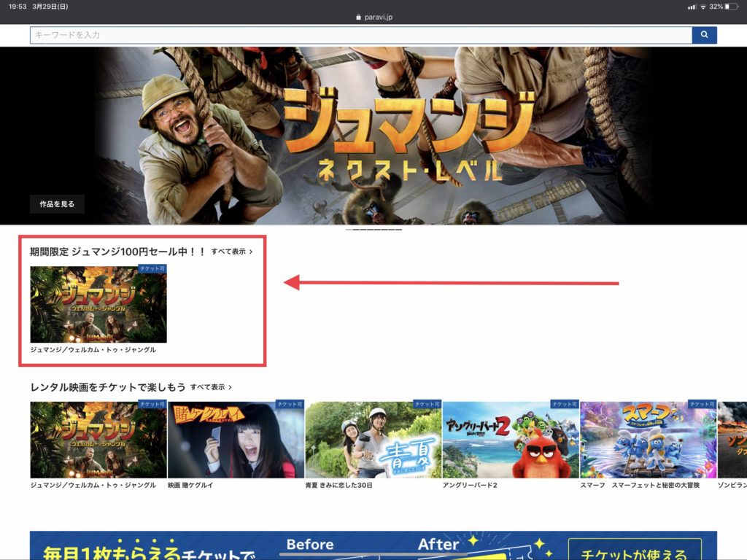
Task: Click the ジュマンジ ネクスト・レベル hero banner
Action: 373,135
